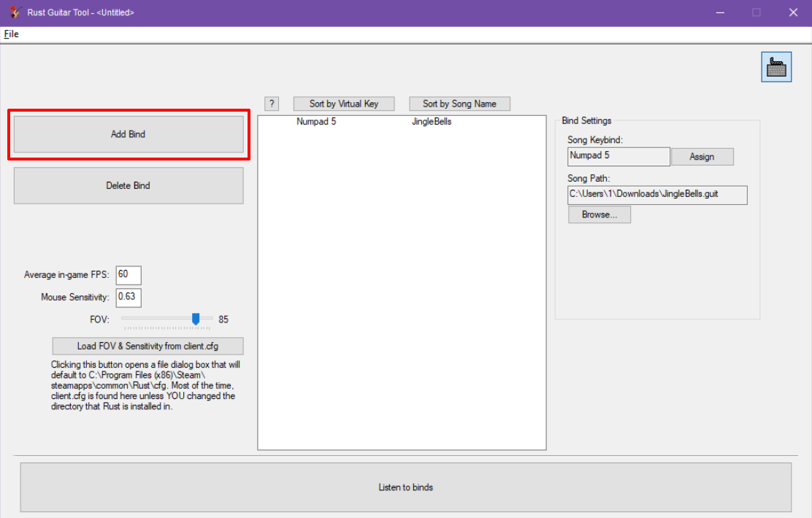The width and height of the screenshot is (812, 518).
Task: Click the Song Path text field
Action: click(657, 195)
